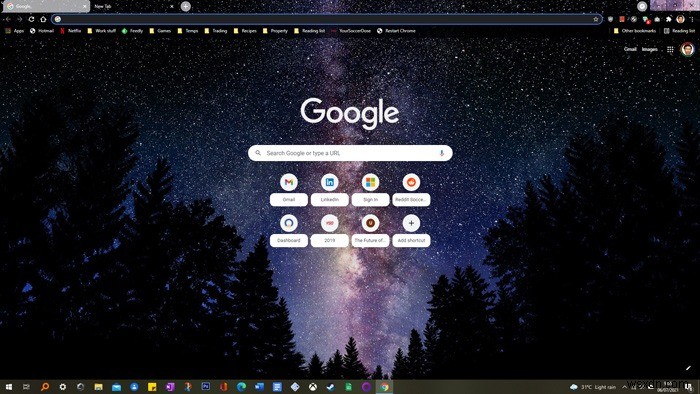Open the weather Light rain widget
This screenshot has width=700, height=394.
(593, 387)
